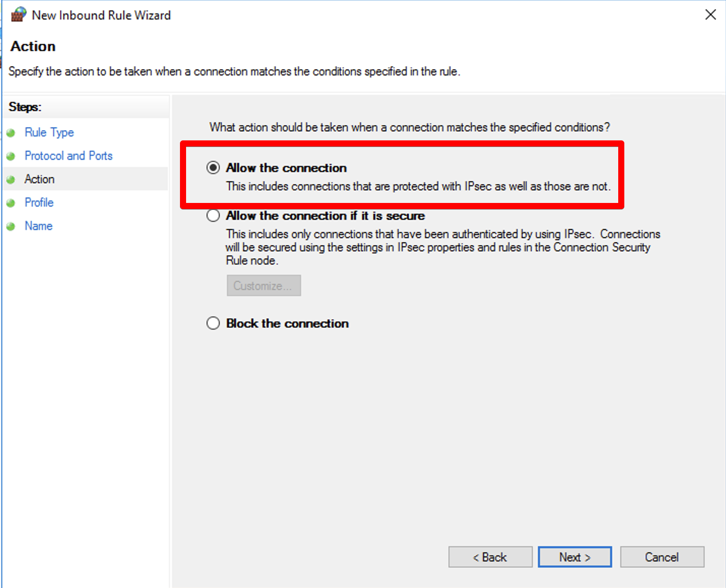Cancel the inbound rule wizard
Viewport: 726px width, 588px height.
pos(661,557)
